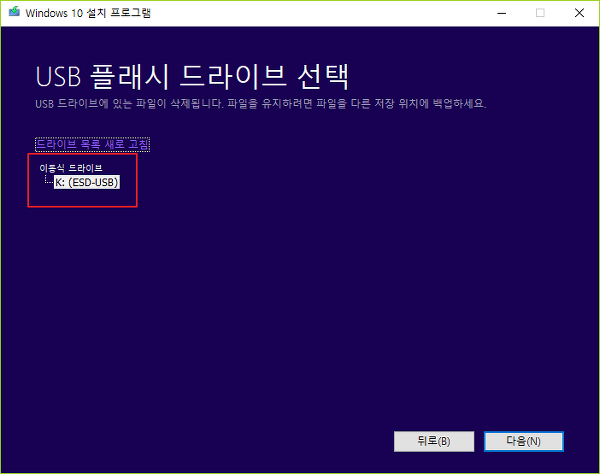Click the Windows 10 setup title bar icon
Viewport: 600px width, 474px height.
[x=14, y=12]
